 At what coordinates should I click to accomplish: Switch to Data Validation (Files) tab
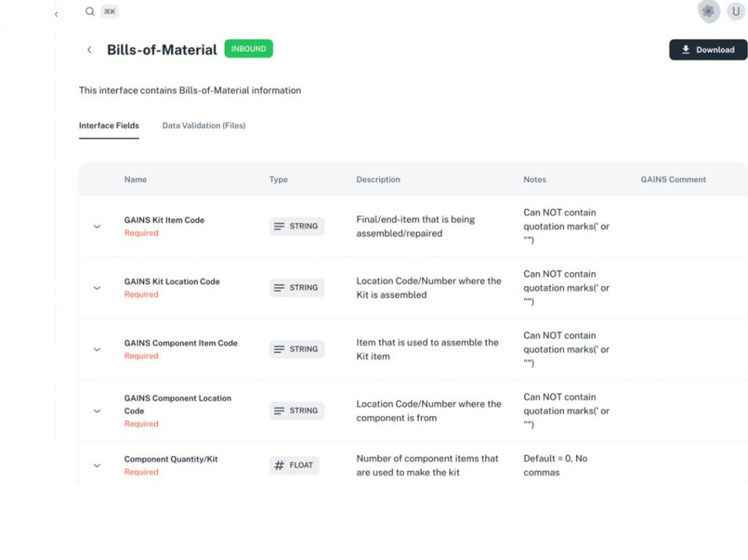(x=203, y=126)
